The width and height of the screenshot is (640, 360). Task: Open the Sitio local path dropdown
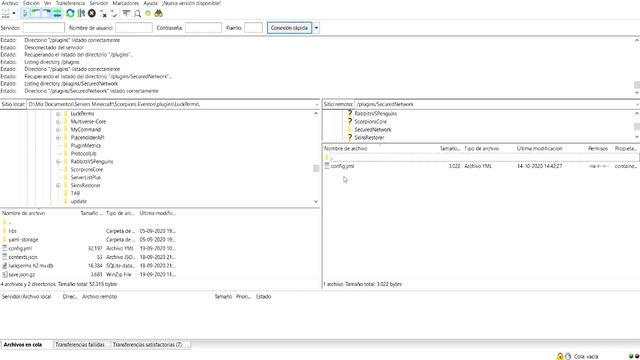point(316,104)
